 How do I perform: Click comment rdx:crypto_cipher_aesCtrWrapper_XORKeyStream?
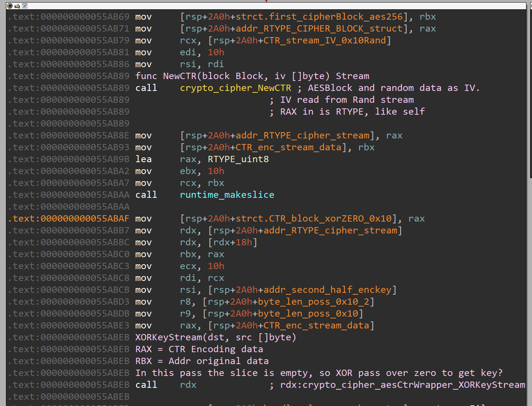point(403,385)
